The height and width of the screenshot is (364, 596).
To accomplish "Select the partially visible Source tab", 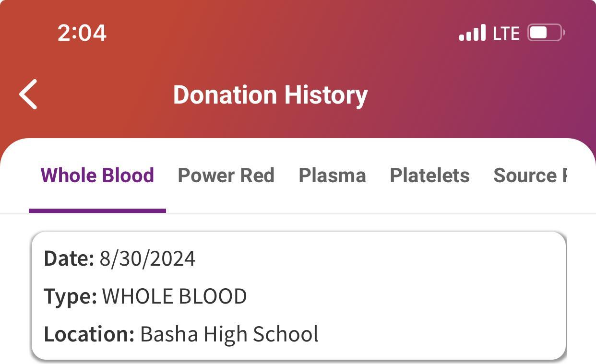I will coord(530,176).
